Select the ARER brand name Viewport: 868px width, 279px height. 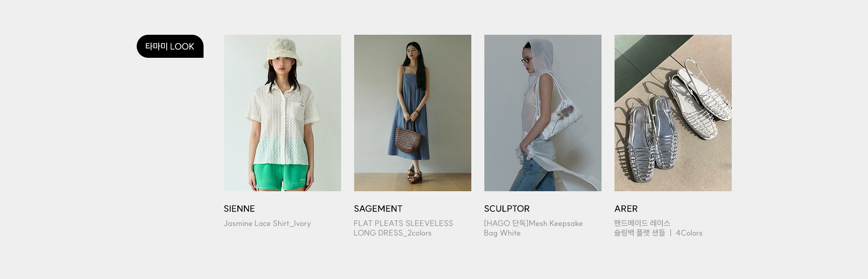point(626,209)
